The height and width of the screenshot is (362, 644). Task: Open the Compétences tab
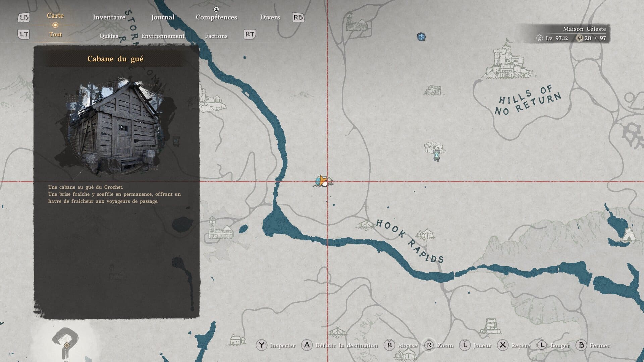(x=216, y=17)
